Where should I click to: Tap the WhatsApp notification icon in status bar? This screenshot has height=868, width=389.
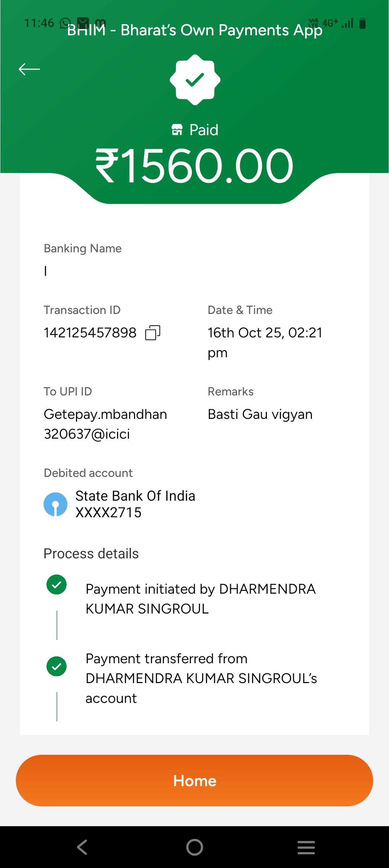[65, 23]
